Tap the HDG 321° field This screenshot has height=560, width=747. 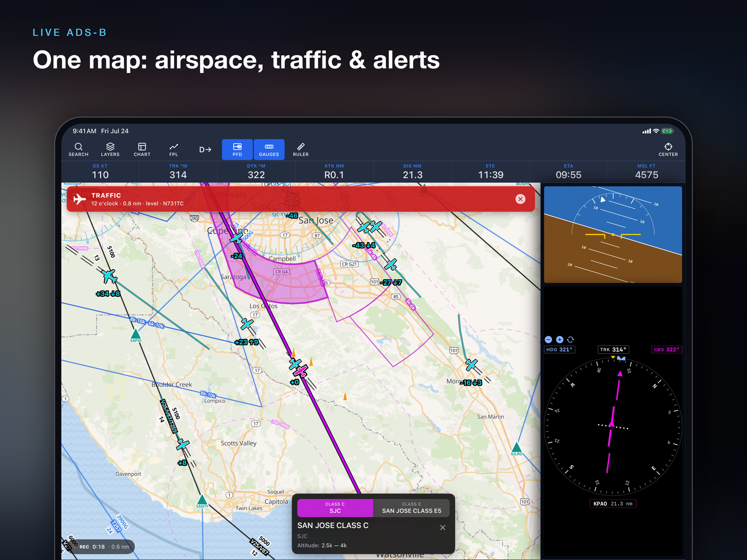click(x=559, y=349)
